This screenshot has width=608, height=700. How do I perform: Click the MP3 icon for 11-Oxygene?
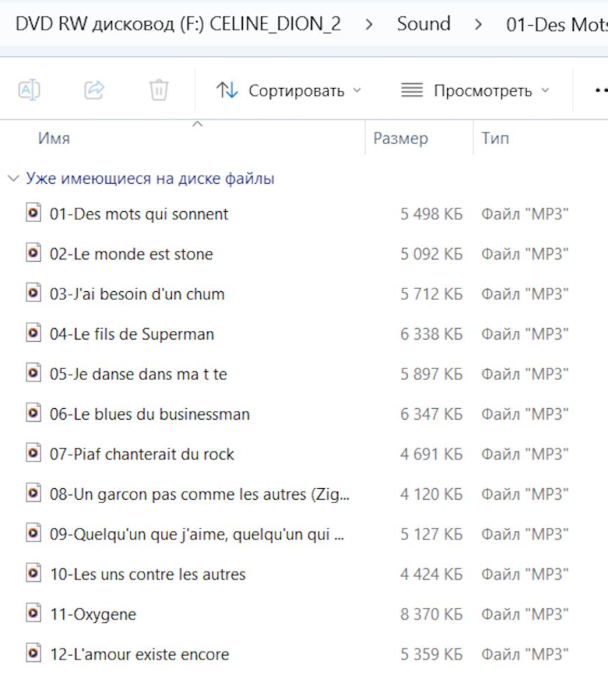pyautogui.click(x=34, y=613)
